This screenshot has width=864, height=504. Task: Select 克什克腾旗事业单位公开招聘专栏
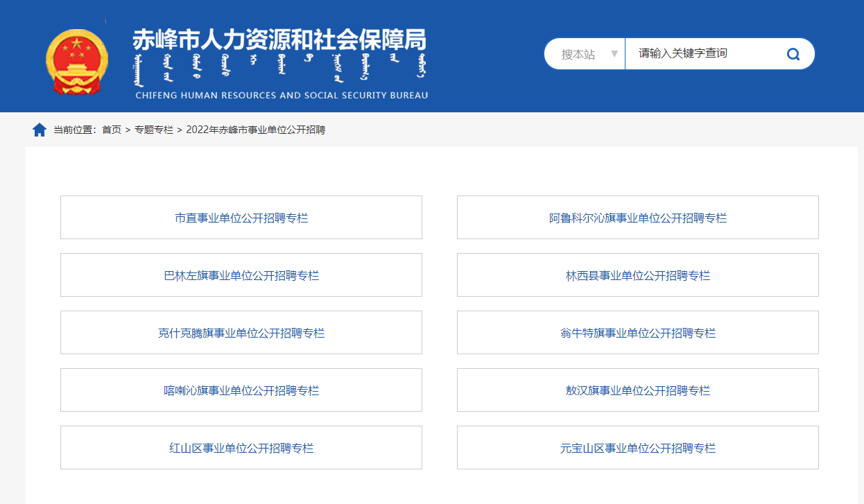(x=241, y=333)
